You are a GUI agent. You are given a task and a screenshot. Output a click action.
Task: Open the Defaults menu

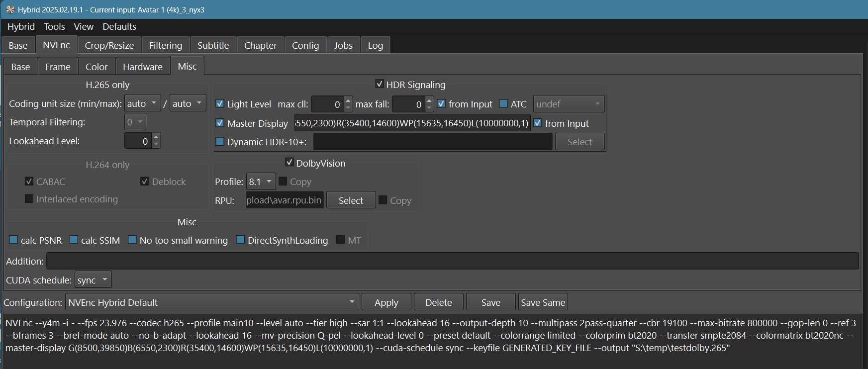[119, 27]
